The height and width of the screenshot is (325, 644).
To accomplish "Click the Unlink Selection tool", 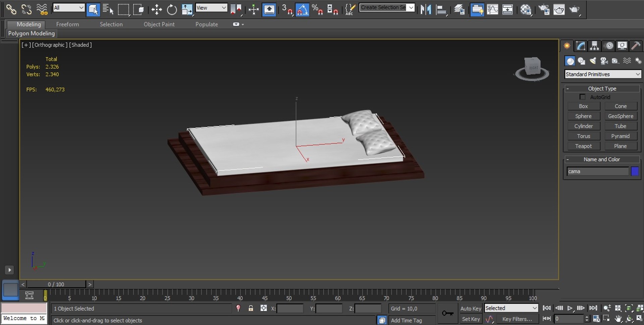I will [x=26, y=9].
